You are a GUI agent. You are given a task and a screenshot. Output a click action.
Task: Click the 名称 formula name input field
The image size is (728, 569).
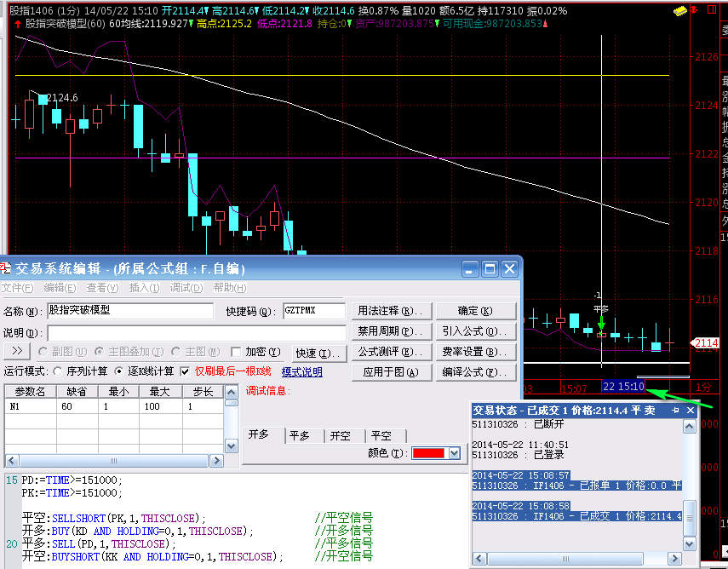tap(129, 311)
